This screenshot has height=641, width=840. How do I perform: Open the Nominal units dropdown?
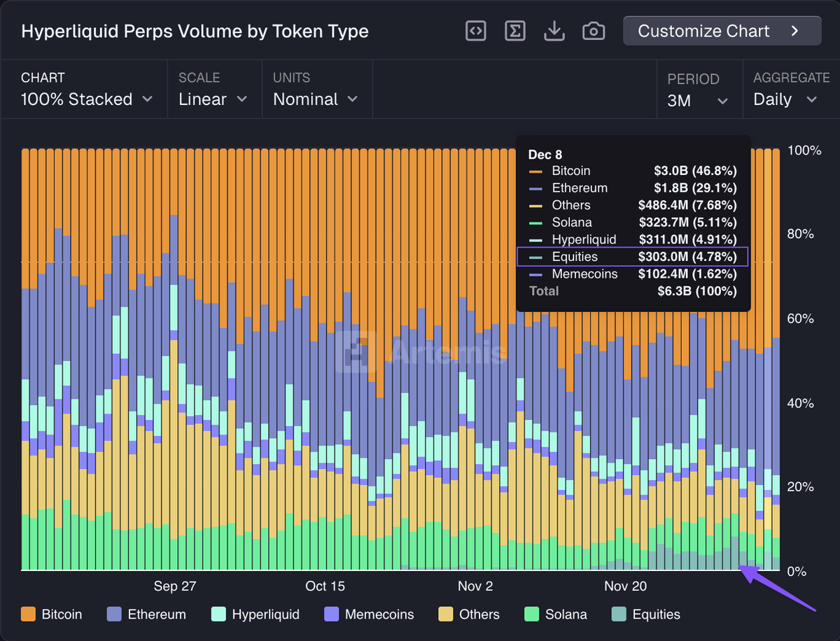click(x=316, y=99)
